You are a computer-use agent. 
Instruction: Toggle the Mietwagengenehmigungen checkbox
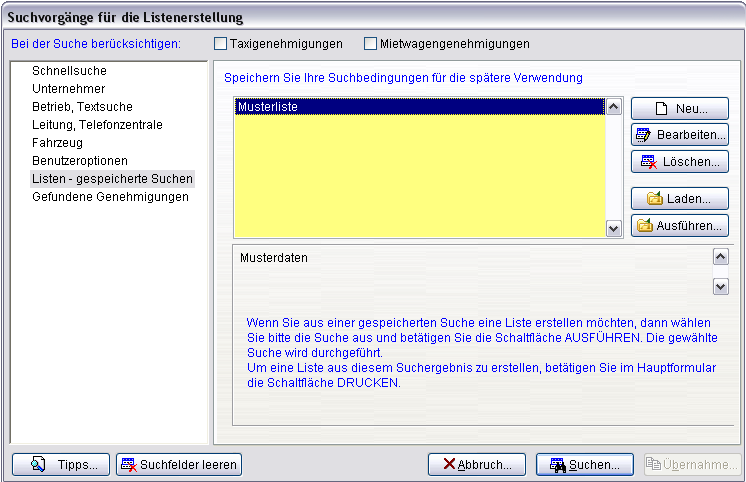(x=371, y=44)
